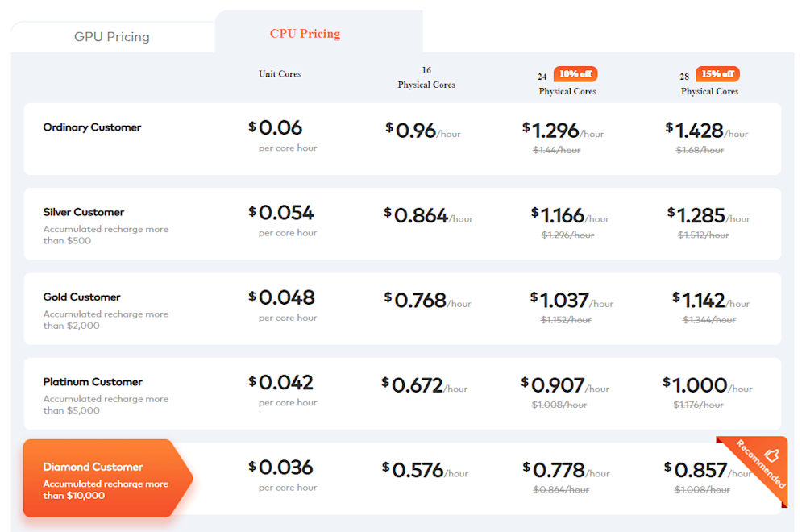
Task: Click the 10% off badge
Action: pos(575,74)
